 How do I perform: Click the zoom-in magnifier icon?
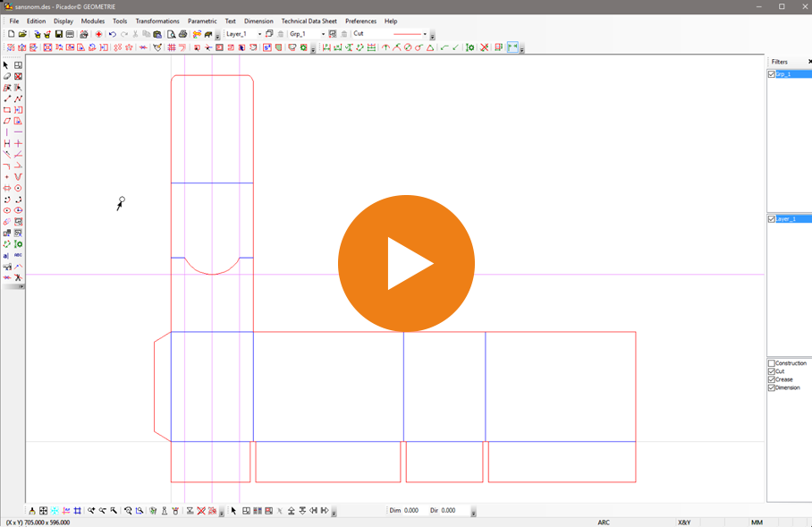tap(91, 511)
